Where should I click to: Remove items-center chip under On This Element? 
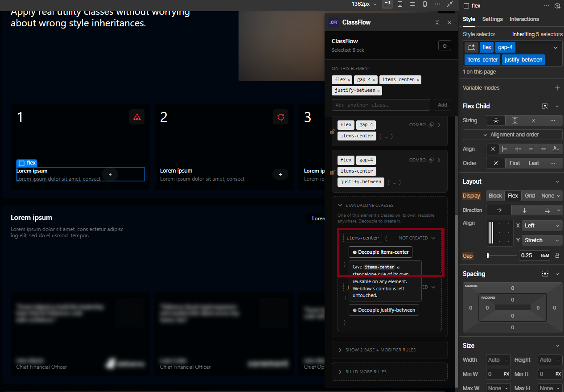tap(418, 80)
